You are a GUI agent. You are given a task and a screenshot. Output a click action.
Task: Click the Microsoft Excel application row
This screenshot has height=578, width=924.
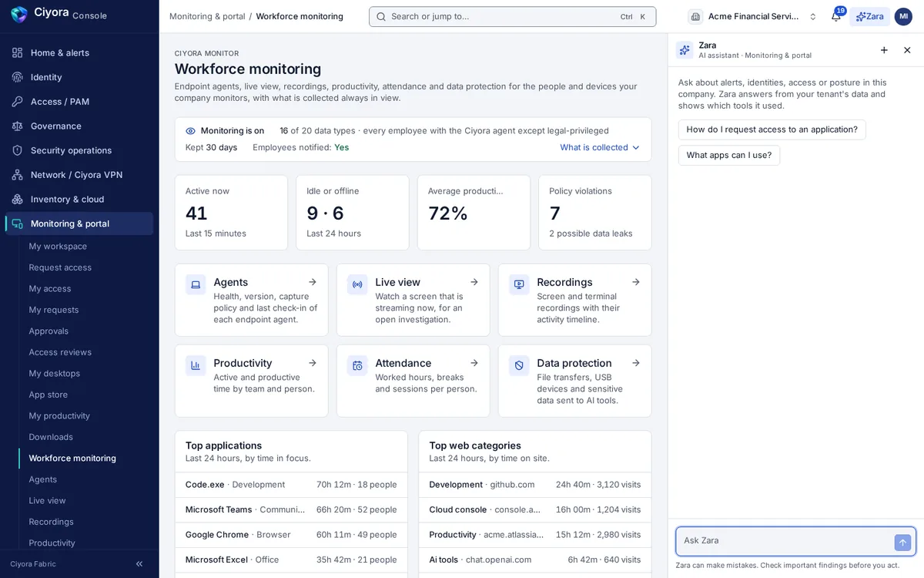(291, 560)
